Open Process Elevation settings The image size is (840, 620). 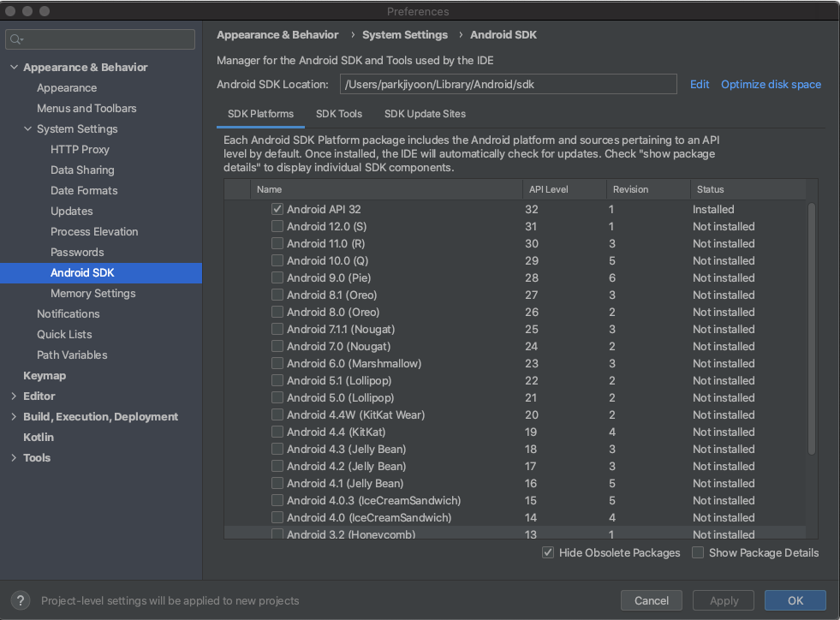[x=94, y=231]
